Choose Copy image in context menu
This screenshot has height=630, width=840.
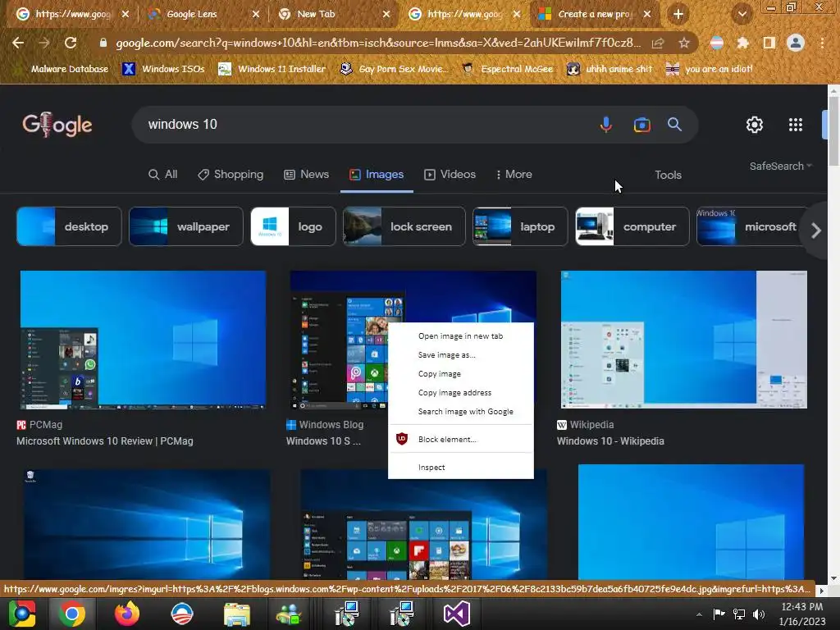pyautogui.click(x=460, y=374)
